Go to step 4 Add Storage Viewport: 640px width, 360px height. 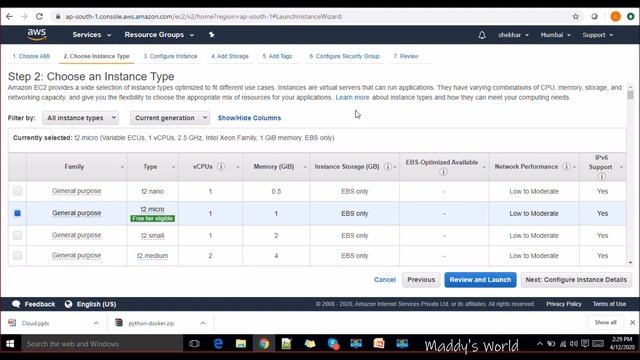pyautogui.click(x=230, y=56)
